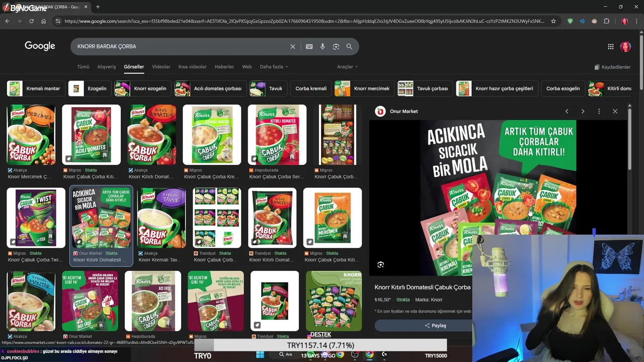
Task: Go to the browser home page
Action: [43, 21]
